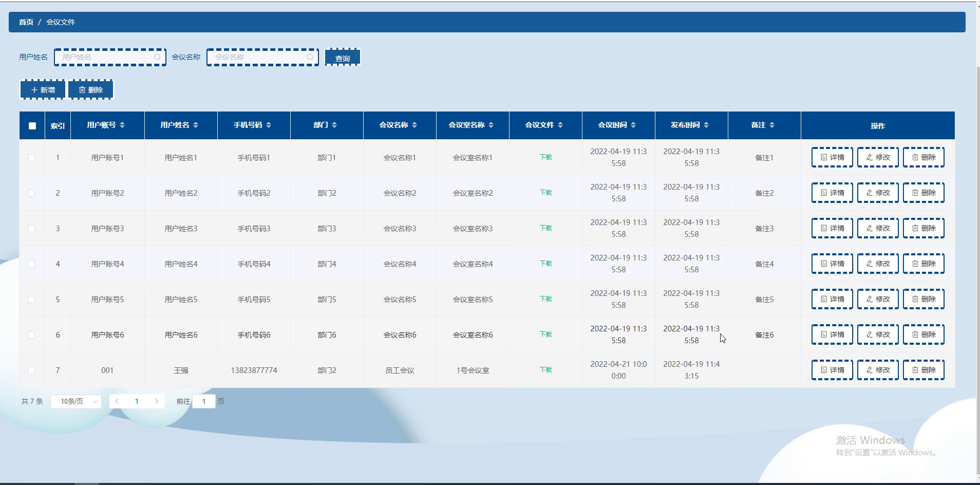
Task: Click 删除 for row 用户账号4
Action: point(924,264)
